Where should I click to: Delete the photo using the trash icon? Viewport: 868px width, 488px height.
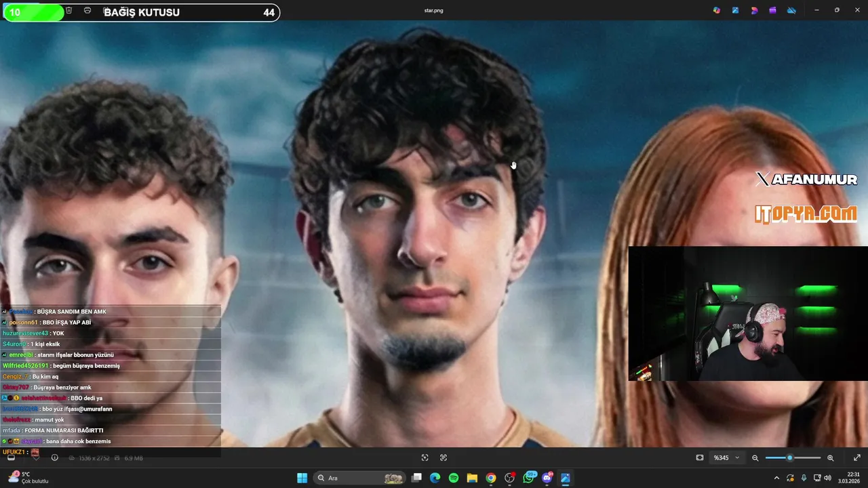pos(68,10)
